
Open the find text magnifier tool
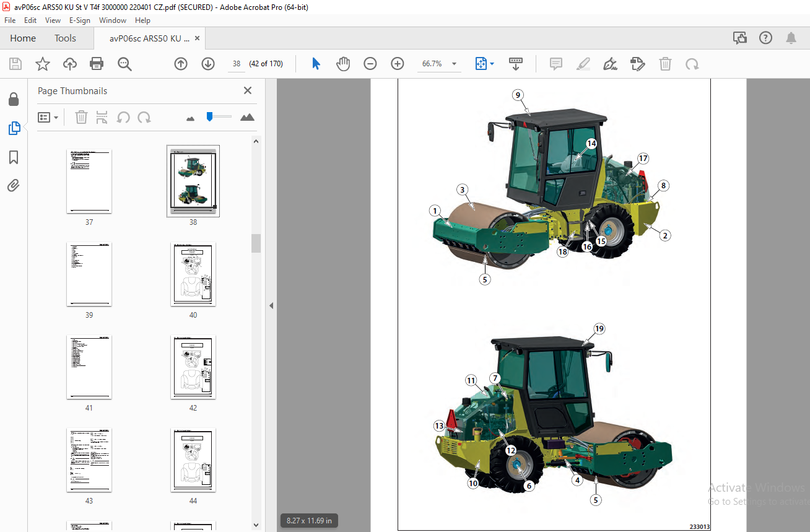click(x=124, y=64)
